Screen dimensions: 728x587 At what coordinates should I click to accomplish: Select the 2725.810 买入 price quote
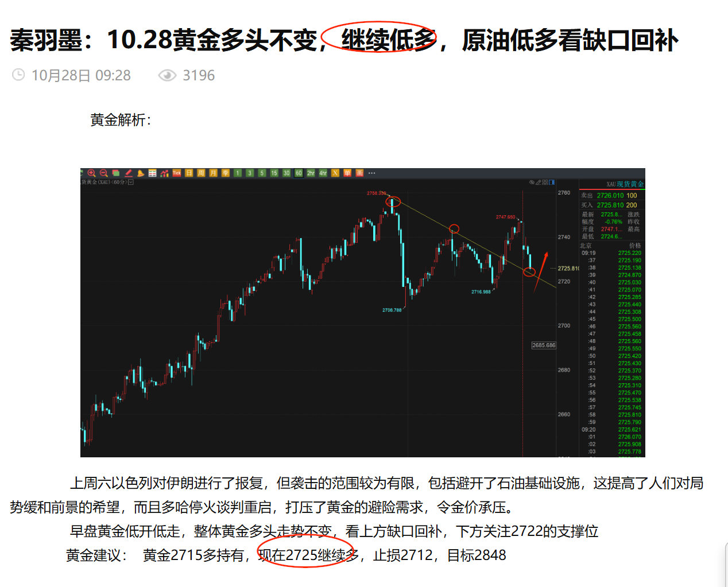[610, 204]
